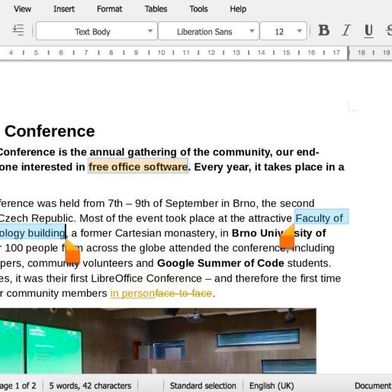Image resolution: width=392 pixels, height=392 pixels.
Task: Click the highlighted 'free office software' text
Action: click(138, 167)
